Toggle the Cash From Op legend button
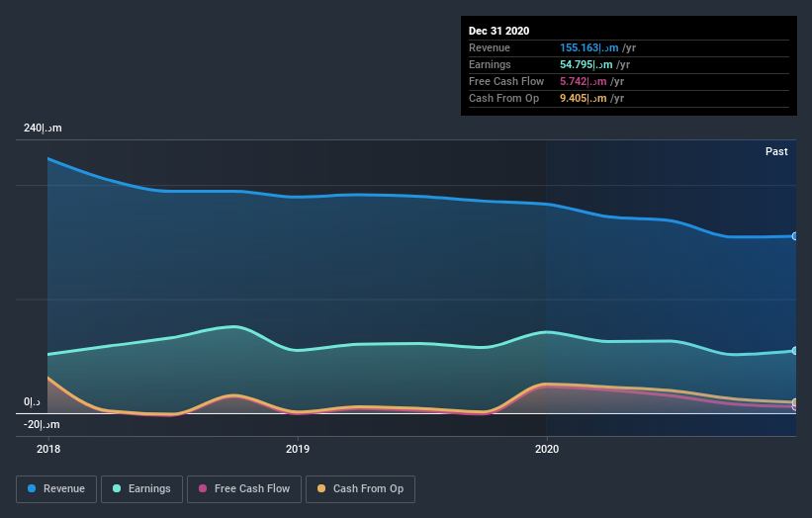 click(x=360, y=489)
